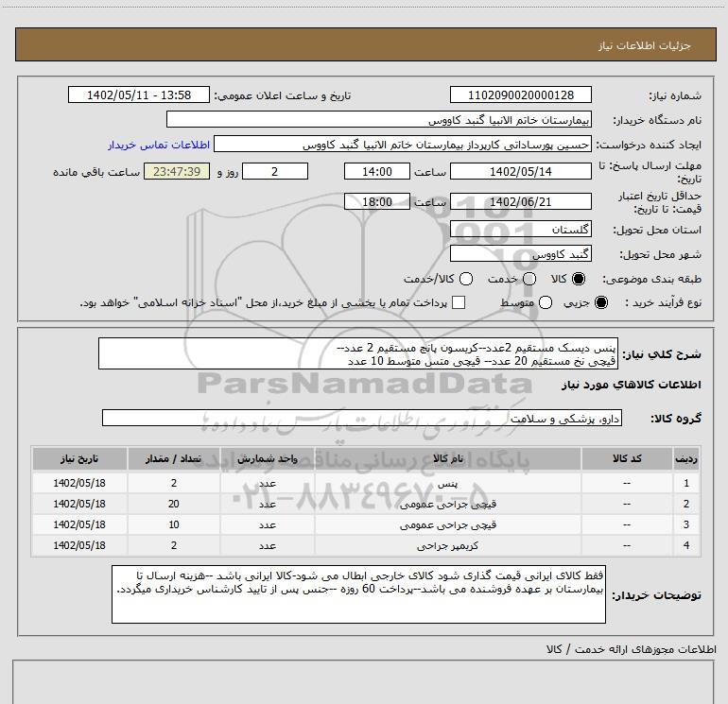Select item name پنس in row 1
Screen dimensions: 728x704
point(448,483)
